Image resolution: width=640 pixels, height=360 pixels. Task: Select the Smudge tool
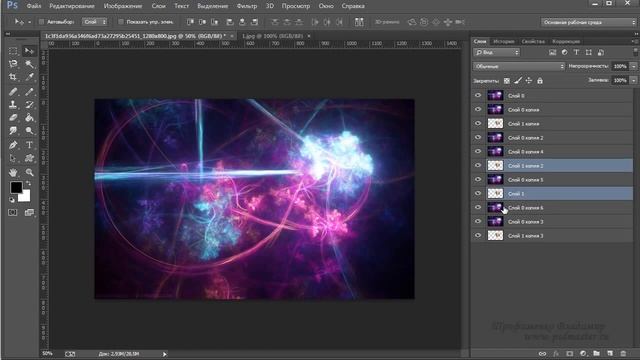click(x=13, y=131)
